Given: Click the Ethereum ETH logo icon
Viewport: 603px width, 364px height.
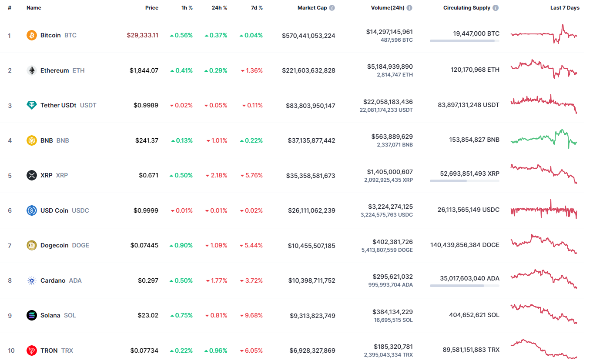Looking at the screenshot, I should click(31, 70).
